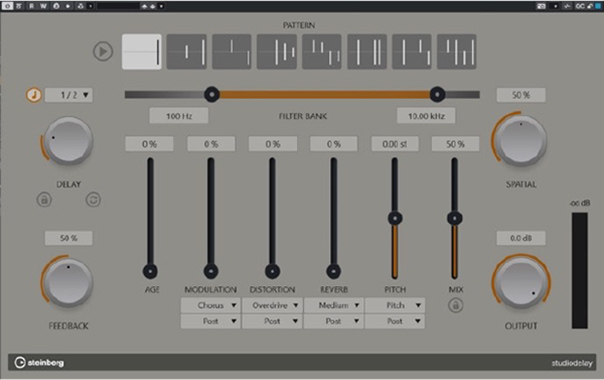Screen dimensions: 604x380
Task: Enable Write automation (W) button
Action: 43,6
